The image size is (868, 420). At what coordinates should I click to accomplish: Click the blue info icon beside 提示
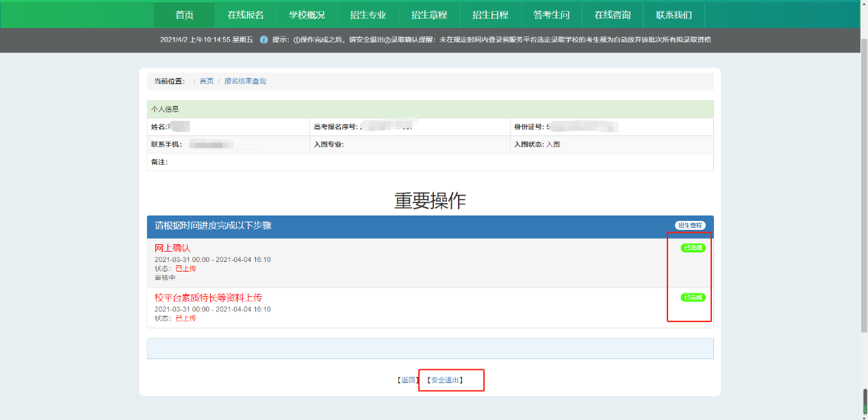coord(264,40)
